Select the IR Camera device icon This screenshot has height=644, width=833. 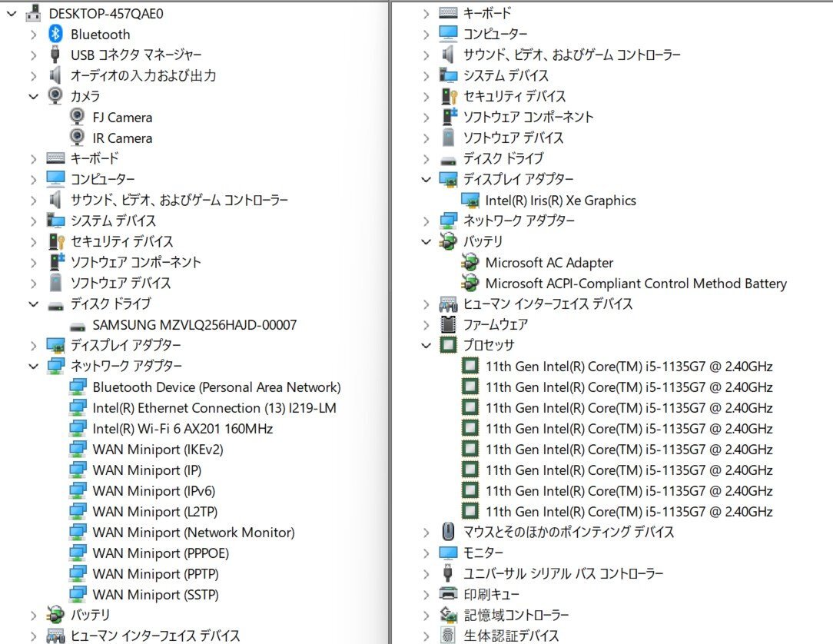pos(77,137)
